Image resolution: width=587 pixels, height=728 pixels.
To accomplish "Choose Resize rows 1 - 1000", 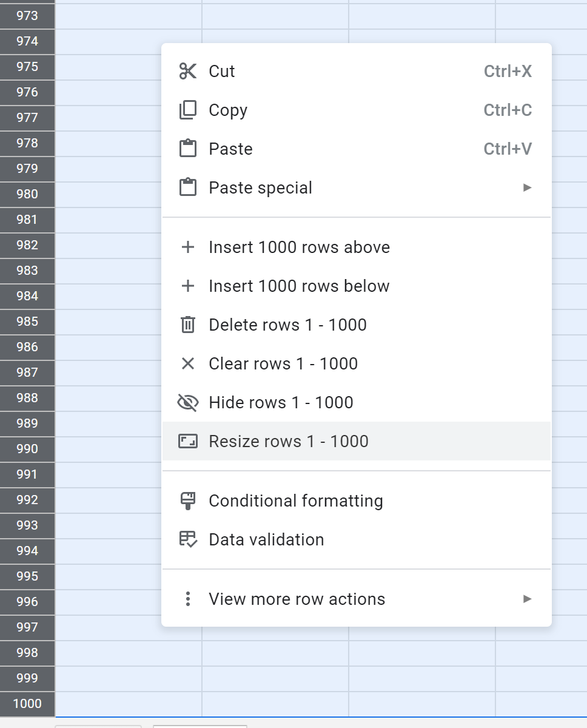I will (x=289, y=442).
